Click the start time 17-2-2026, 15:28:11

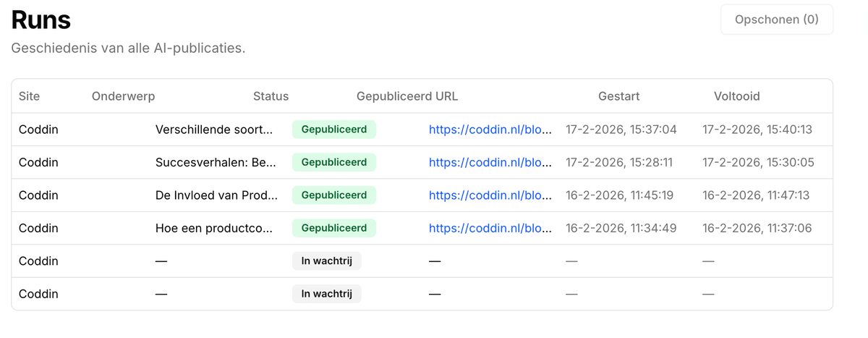619,162
